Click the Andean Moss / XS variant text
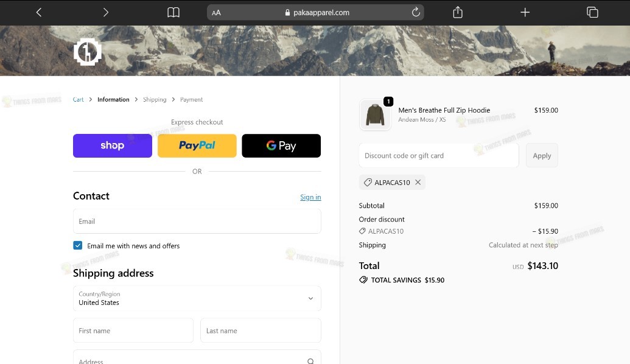This screenshot has width=630, height=364. [422, 120]
